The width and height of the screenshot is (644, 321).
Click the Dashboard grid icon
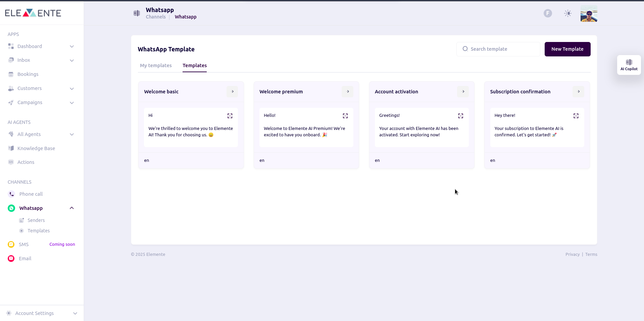11,46
